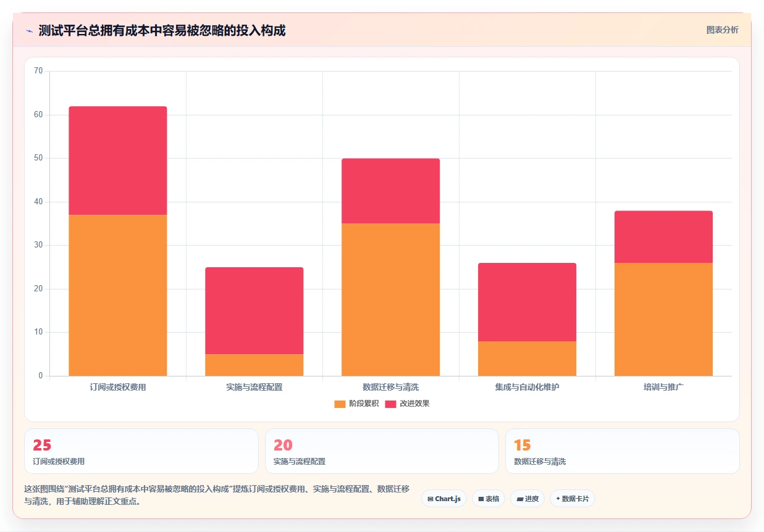
Task: Click the lightning icon beside the title
Action: [29, 30]
